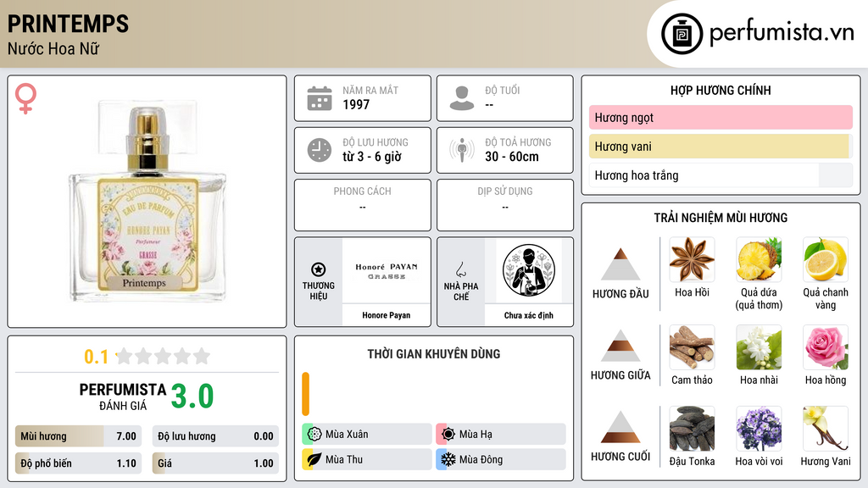Click the Mùa Đông season label
The image size is (868, 488).
pyautogui.click(x=481, y=459)
